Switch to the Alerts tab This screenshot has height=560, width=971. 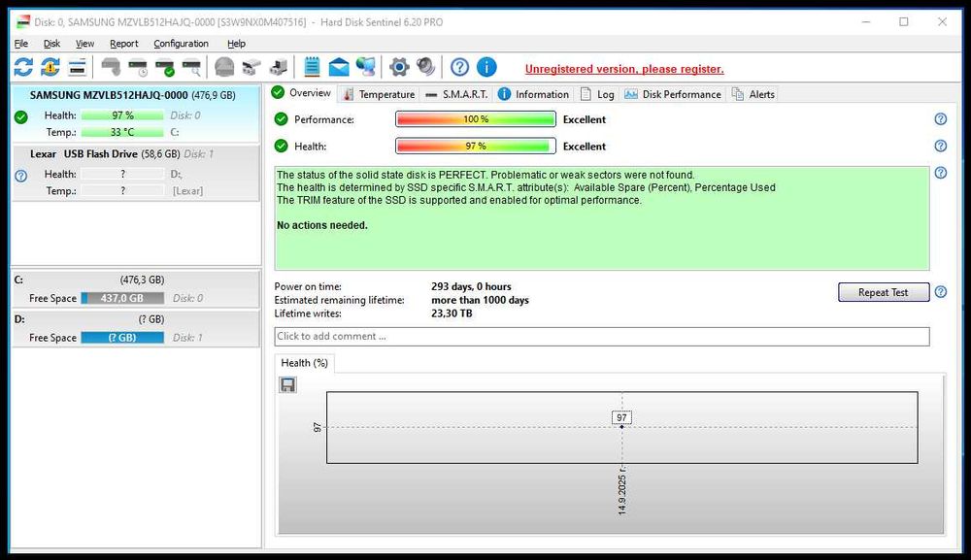[x=753, y=94]
